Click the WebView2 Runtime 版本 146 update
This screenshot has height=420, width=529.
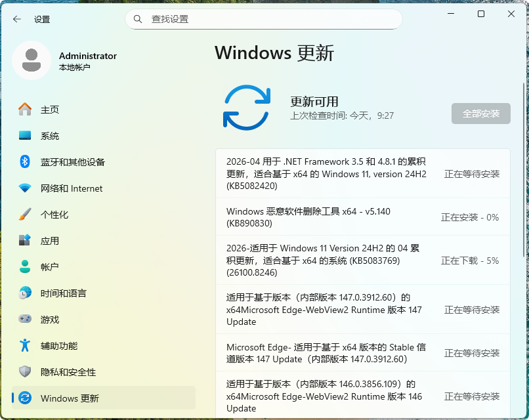(x=363, y=396)
